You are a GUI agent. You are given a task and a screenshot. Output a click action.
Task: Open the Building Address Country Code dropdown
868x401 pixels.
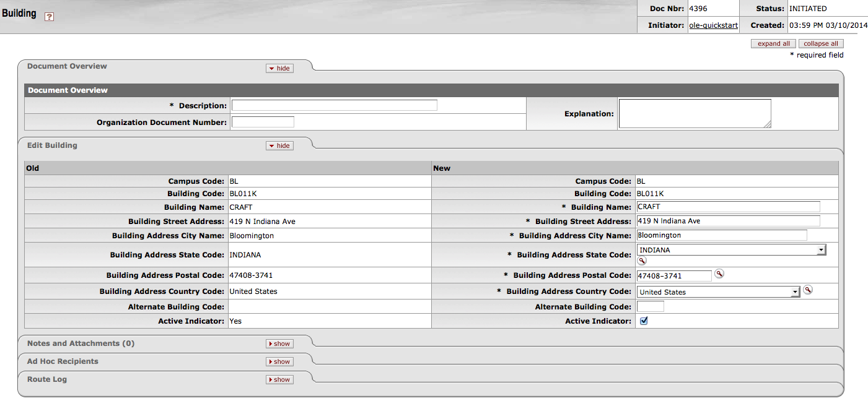coord(719,292)
